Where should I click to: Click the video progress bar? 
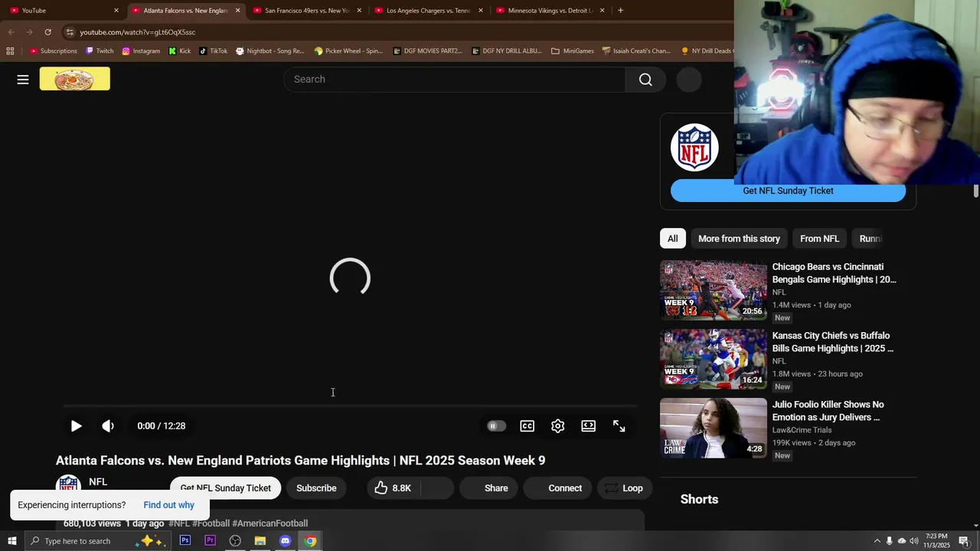point(350,406)
